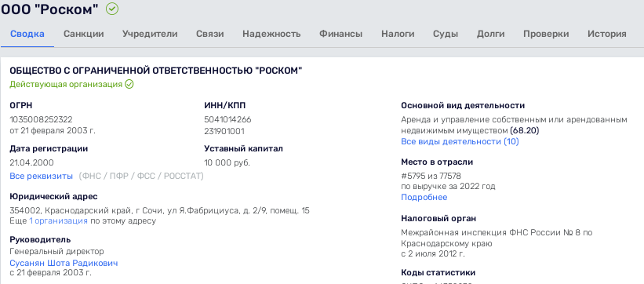This screenshot has width=644, height=284.
Task: Select the ОГРН number 1035008252322
Action: tap(41, 119)
